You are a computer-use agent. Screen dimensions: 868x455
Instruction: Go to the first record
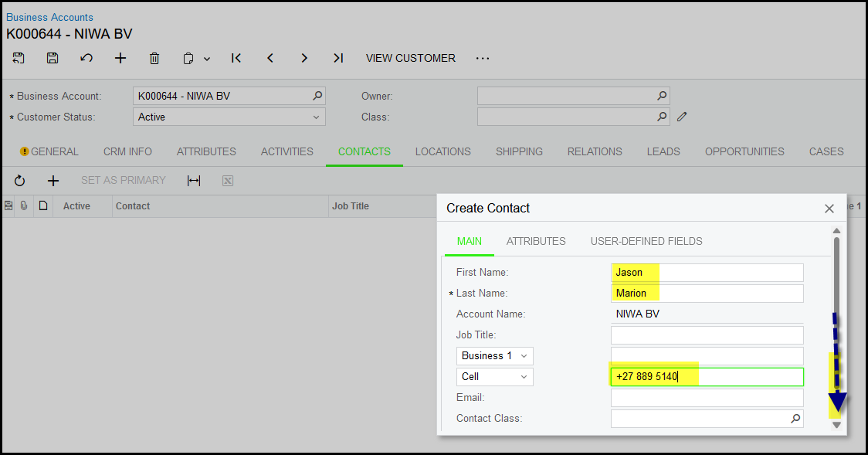point(236,58)
